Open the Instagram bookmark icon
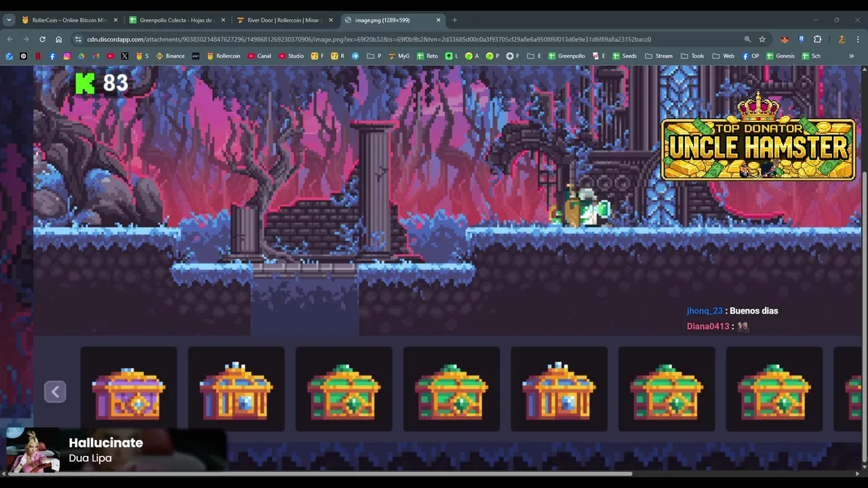The height and width of the screenshot is (488, 868). (x=66, y=56)
